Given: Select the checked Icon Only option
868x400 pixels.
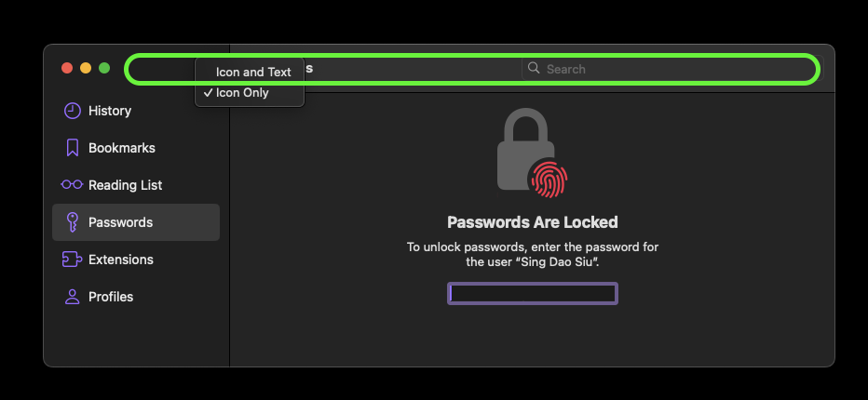Looking at the screenshot, I should pos(242,93).
